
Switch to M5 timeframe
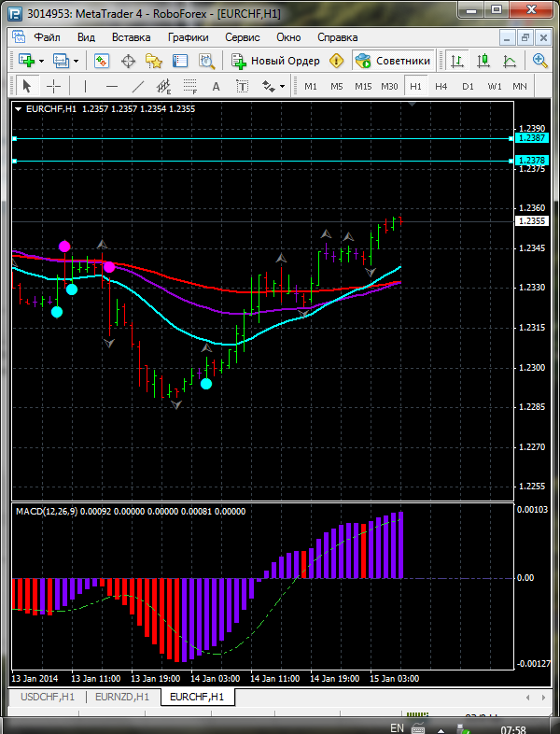[337, 86]
